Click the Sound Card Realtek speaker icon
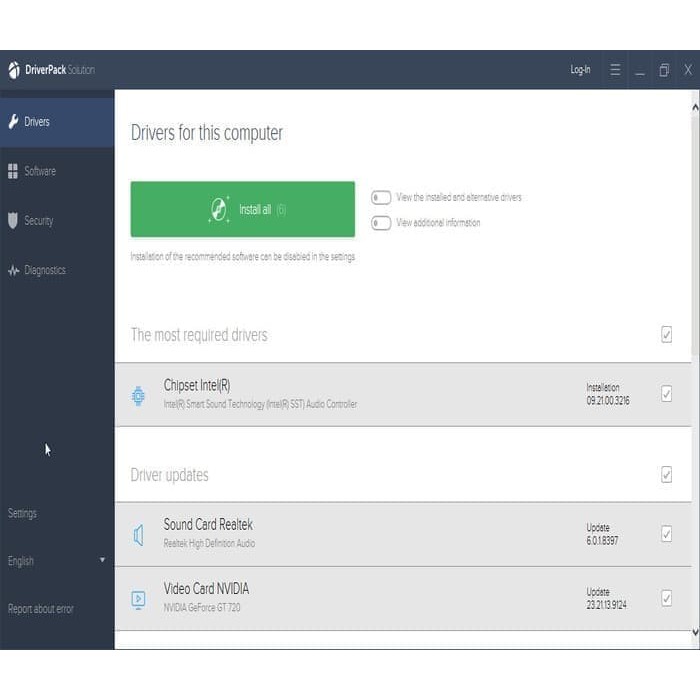Screen dimensions: 700x700 point(138,535)
